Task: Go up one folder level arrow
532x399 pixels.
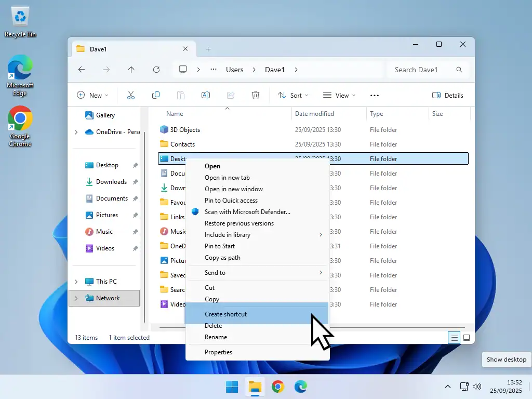Action: click(131, 70)
